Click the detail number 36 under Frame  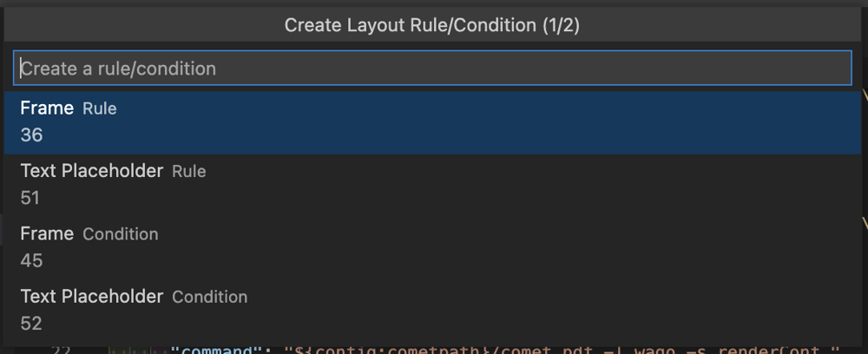[x=31, y=135]
